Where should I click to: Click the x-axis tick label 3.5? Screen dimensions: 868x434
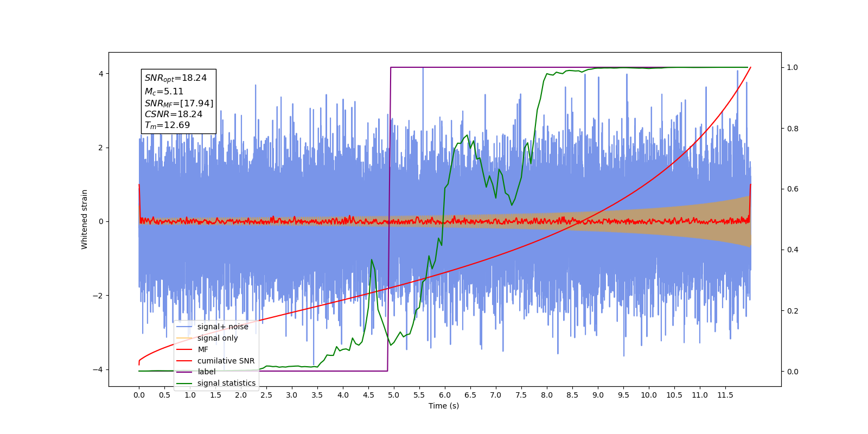click(317, 395)
